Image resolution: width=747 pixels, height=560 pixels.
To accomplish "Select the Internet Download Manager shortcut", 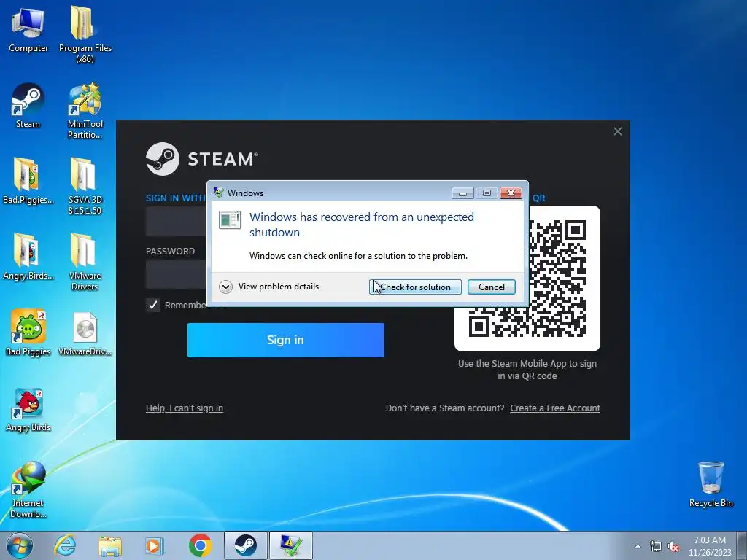I will click(28, 489).
